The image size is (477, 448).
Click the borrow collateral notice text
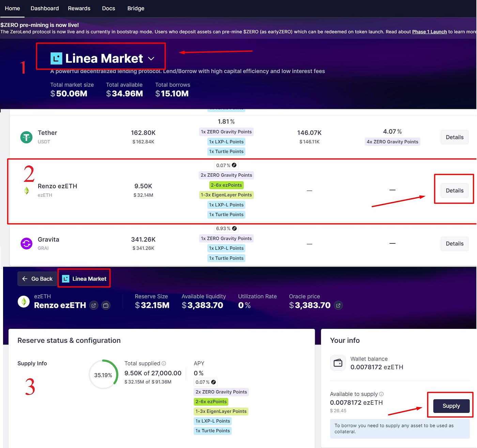point(394,429)
